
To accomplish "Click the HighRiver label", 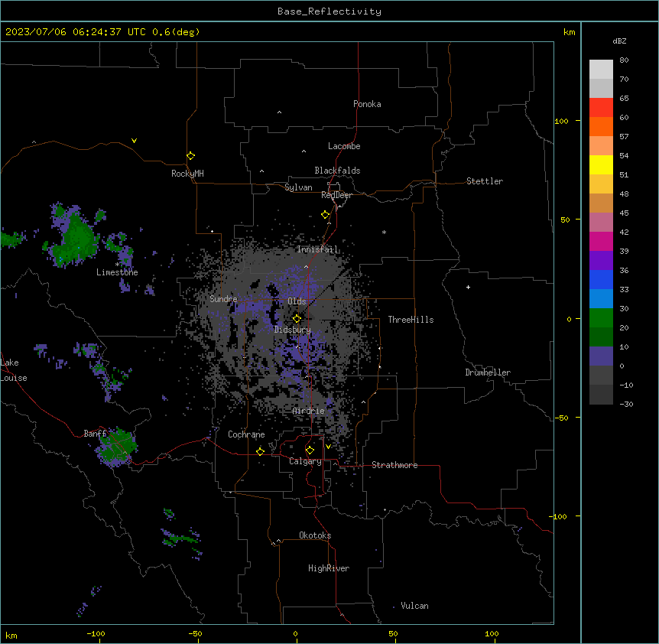I will (x=329, y=568).
